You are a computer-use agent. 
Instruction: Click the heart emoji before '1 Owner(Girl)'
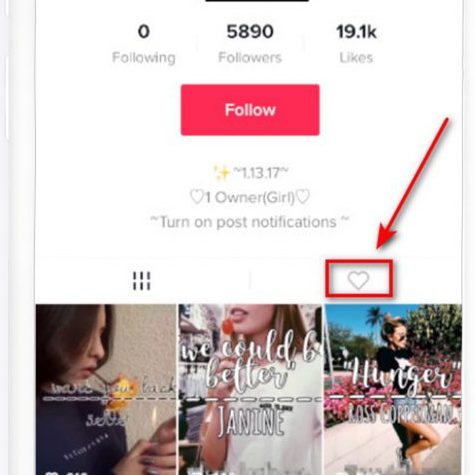pos(197,197)
